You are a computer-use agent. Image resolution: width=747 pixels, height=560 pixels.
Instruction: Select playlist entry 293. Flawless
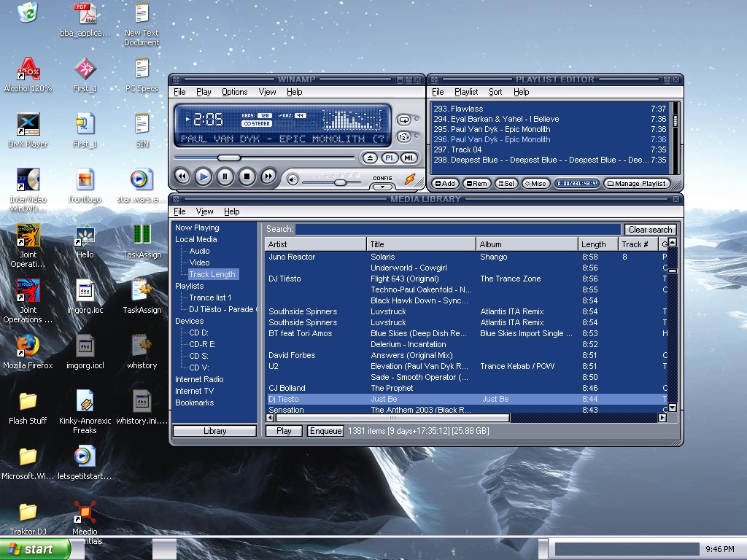click(550, 109)
